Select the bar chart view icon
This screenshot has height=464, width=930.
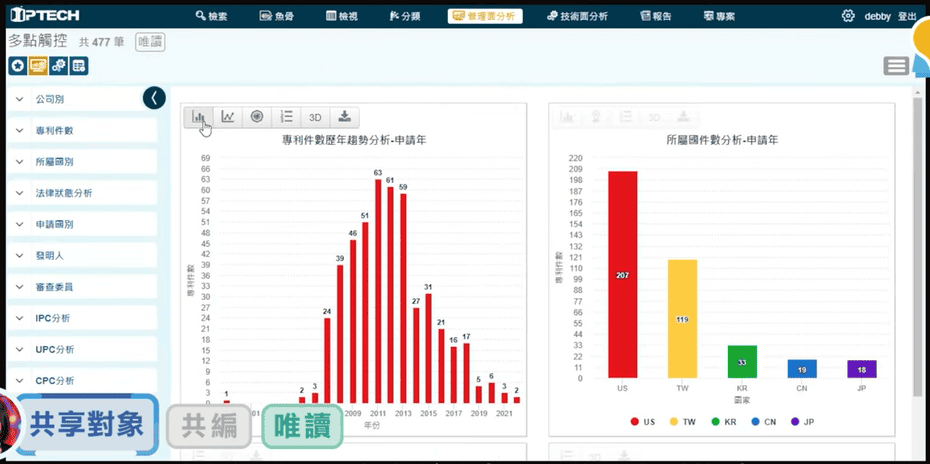tap(199, 117)
